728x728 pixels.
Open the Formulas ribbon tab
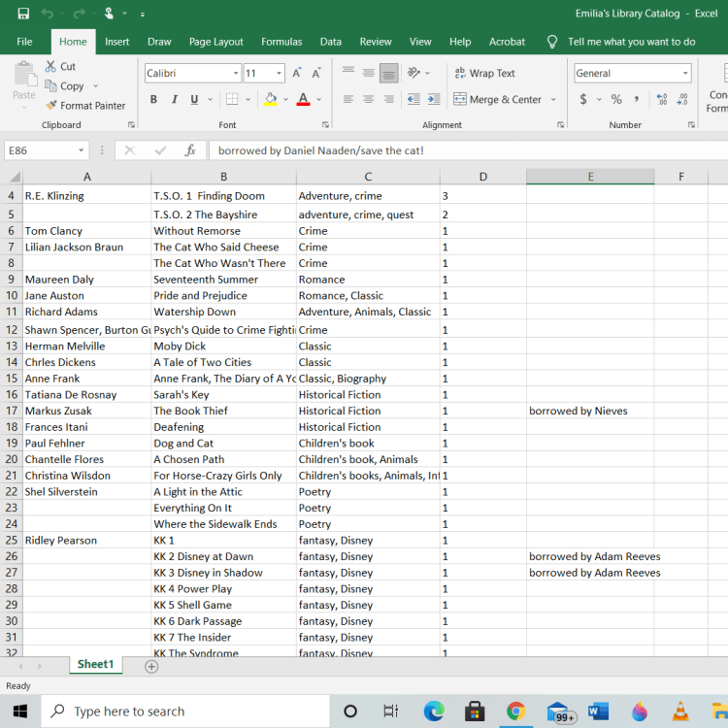(x=281, y=42)
